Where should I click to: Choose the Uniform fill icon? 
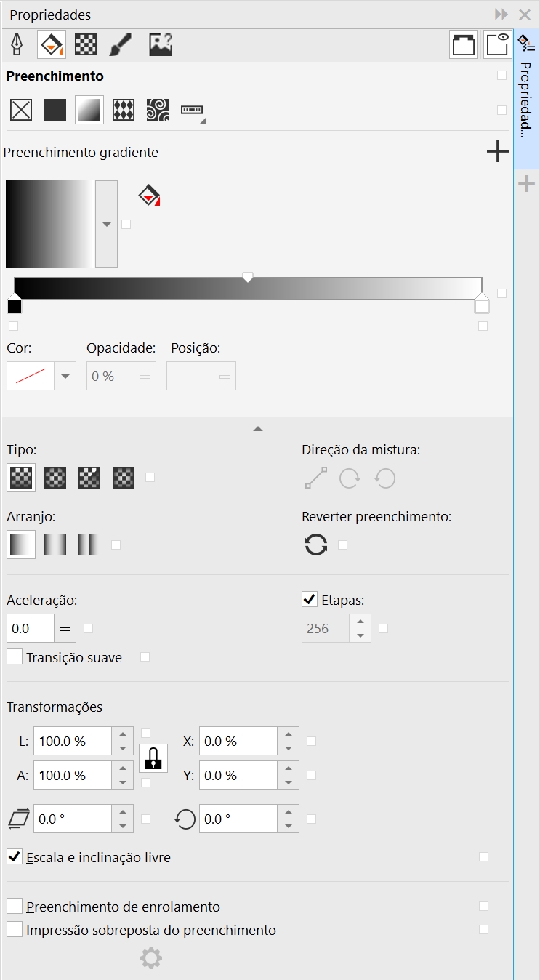tap(55, 110)
